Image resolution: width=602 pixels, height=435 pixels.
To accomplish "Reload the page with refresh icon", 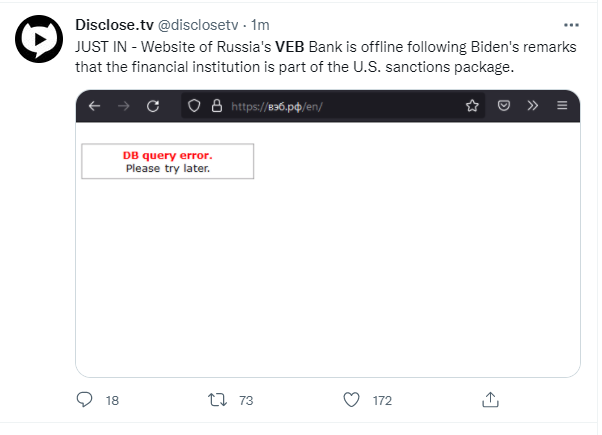I will [x=153, y=106].
